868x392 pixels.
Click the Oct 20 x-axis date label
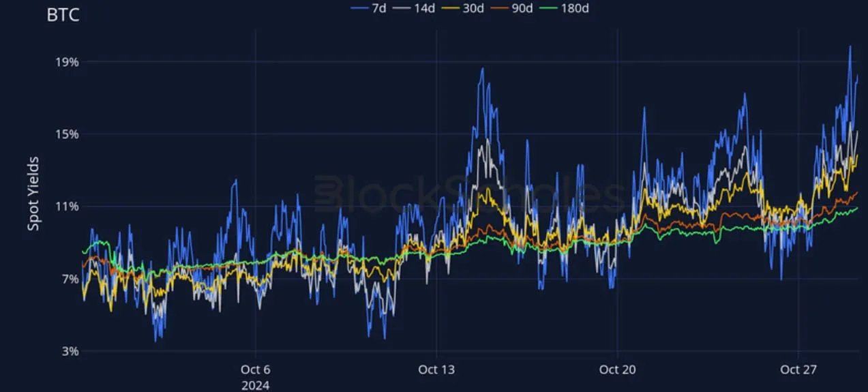pyautogui.click(x=618, y=370)
